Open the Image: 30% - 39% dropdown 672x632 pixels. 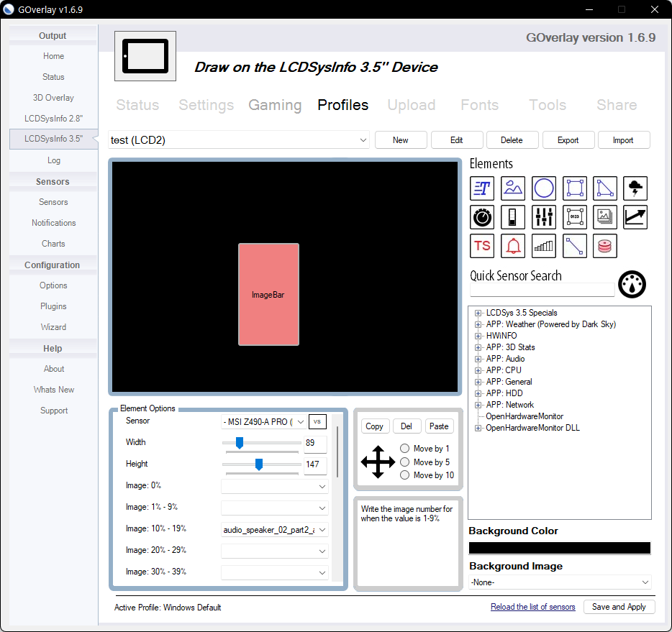click(275, 572)
